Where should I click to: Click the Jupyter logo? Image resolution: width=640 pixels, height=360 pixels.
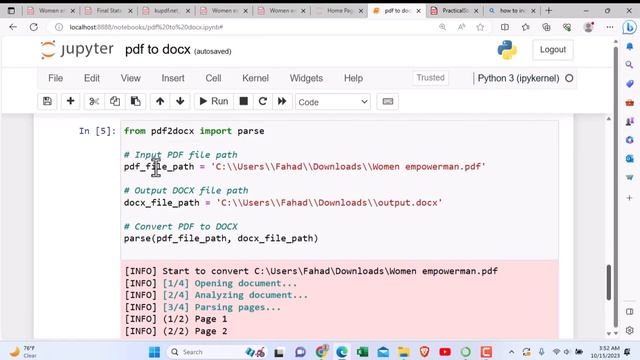point(77,49)
